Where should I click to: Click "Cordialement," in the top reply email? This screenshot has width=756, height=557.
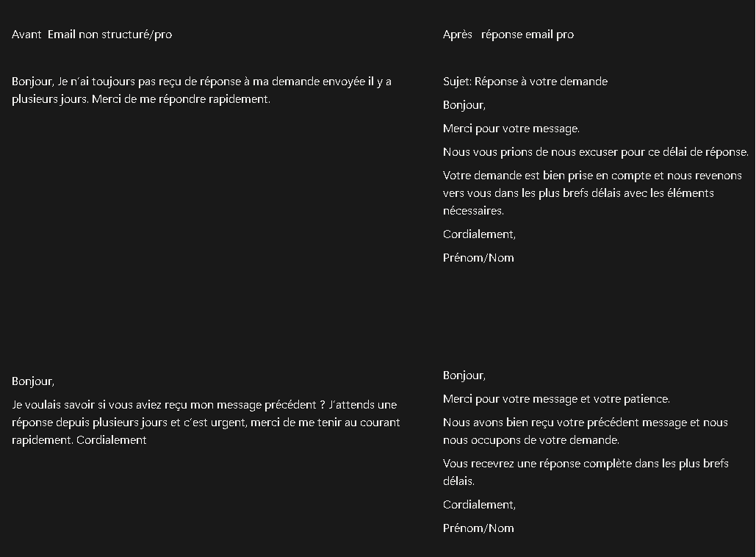coord(479,234)
